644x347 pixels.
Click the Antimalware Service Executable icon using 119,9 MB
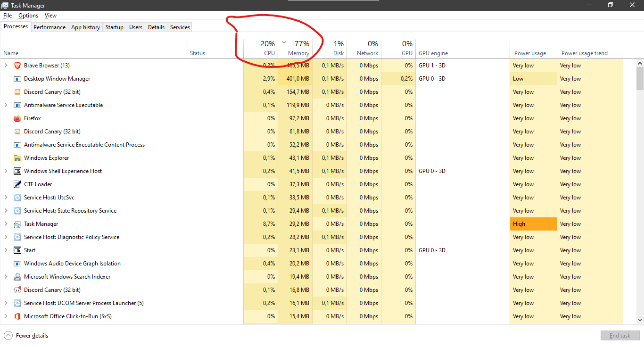click(17, 105)
